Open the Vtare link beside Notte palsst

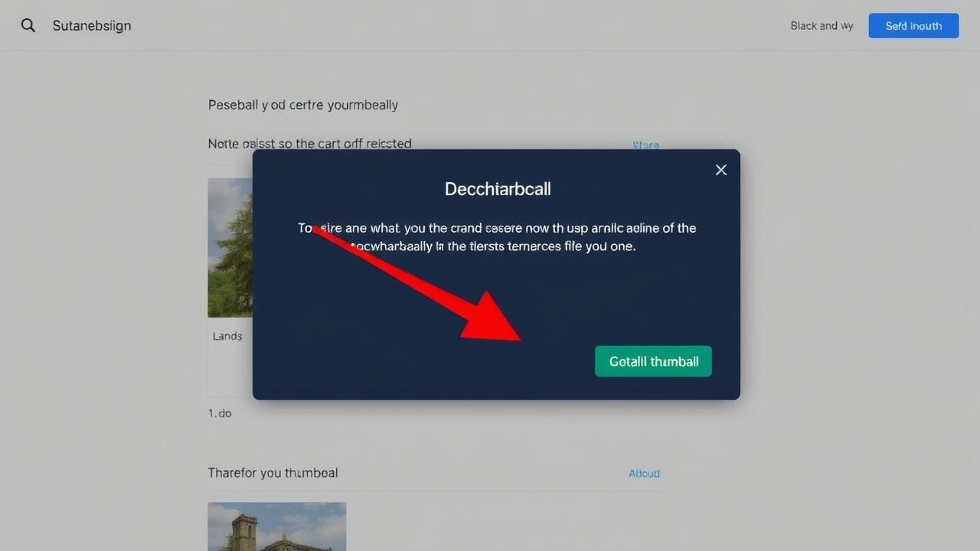point(645,145)
